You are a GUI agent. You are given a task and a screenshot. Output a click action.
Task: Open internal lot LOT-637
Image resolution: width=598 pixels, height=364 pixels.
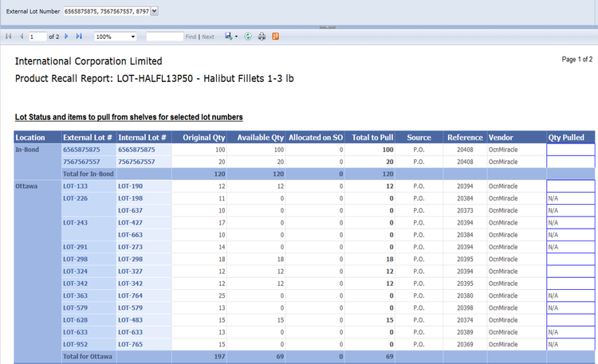pos(130,210)
